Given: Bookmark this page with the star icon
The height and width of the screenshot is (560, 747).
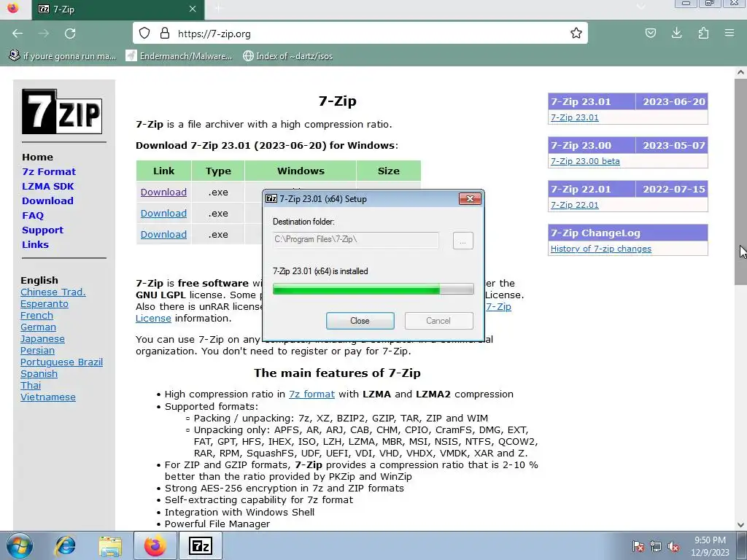Looking at the screenshot, I should click(x=576, y=34).
